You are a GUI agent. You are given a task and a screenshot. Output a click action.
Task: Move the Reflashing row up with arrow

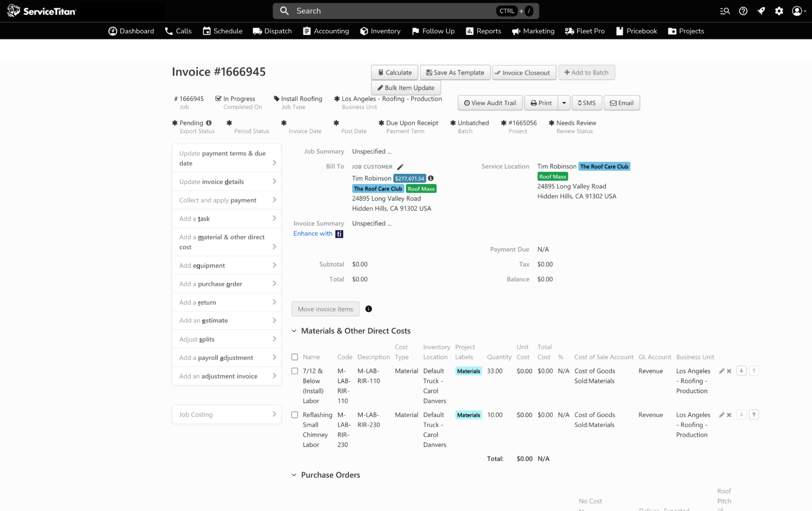(754, 415)
